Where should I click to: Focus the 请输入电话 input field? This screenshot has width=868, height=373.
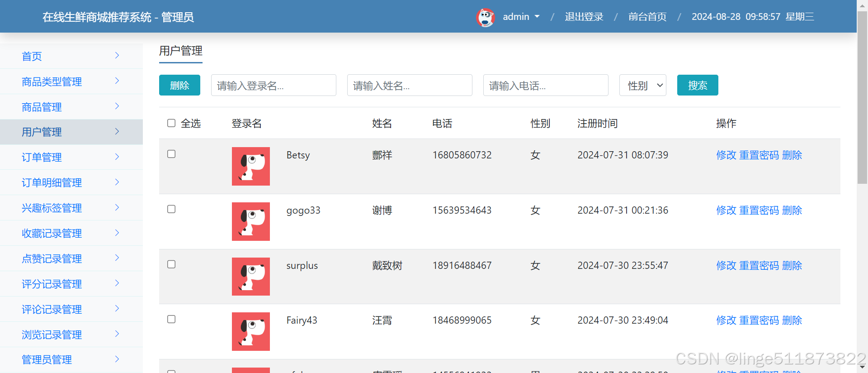(546, 85)
